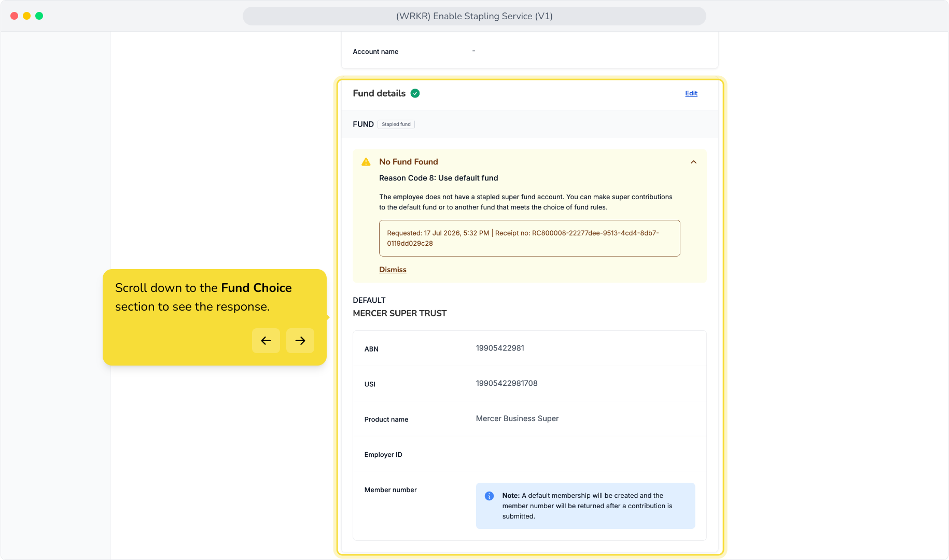This screenshot has width=949, height=560.
Task: Click the receipt number request box
Action: (x=529, y=239)
